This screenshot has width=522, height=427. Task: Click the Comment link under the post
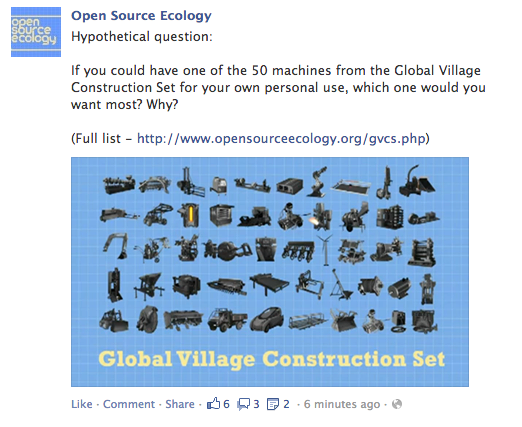point(129,404)
